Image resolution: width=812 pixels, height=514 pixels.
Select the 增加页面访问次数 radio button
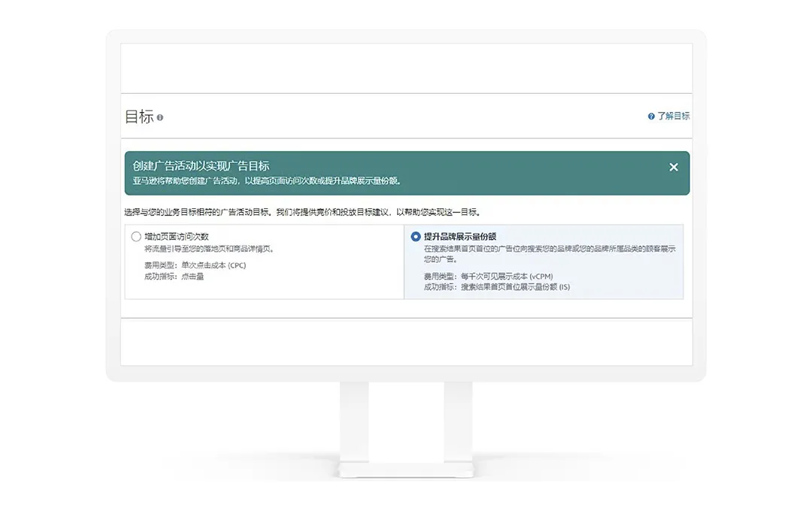tap(136, 237)
